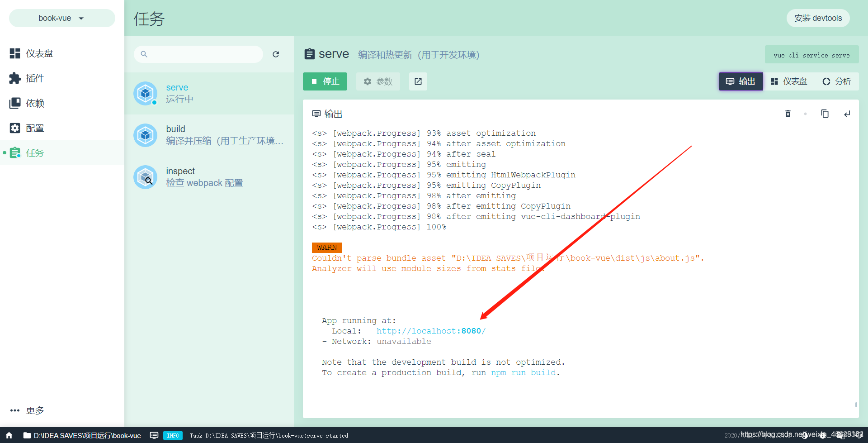868x443 pixels.
Task: Go to 仪表盘 in the sidebar
Action: [x=62, y=53]
